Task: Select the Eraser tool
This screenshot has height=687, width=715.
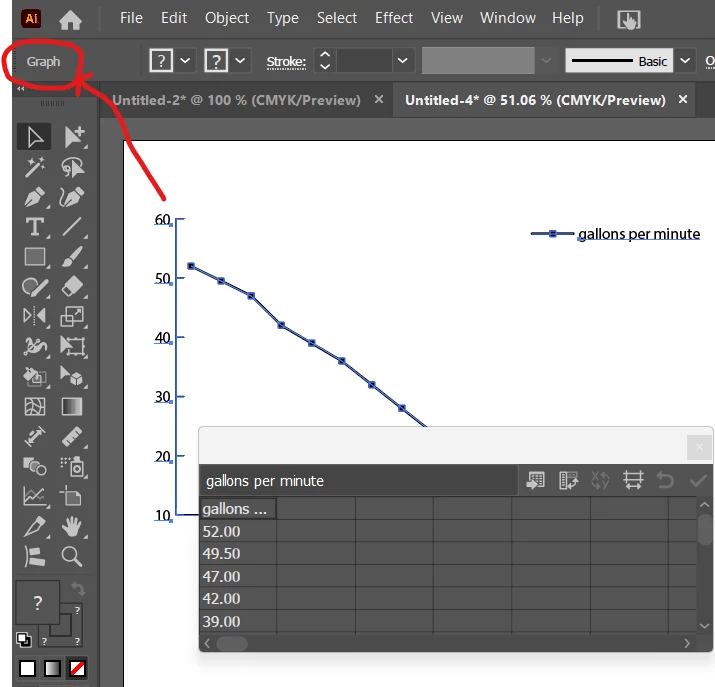Action: 73,287
